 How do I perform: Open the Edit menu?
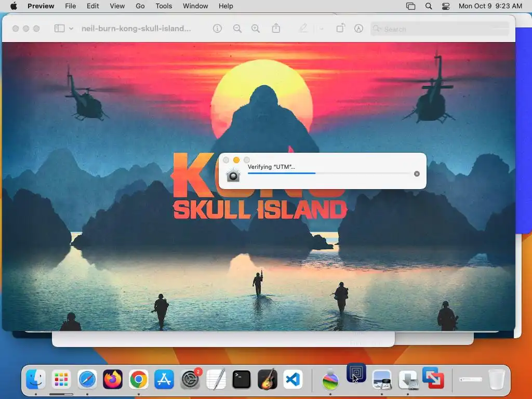(x=92, y=6)
